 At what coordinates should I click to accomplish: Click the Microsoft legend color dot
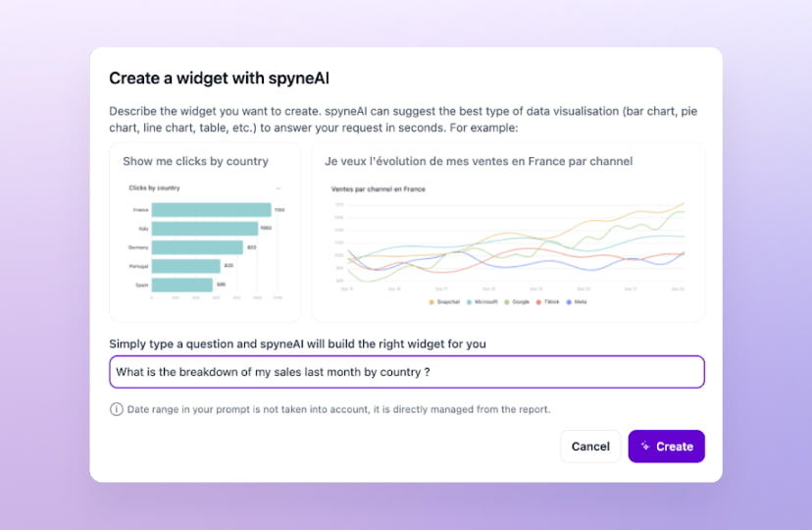(x=469, y=302)
